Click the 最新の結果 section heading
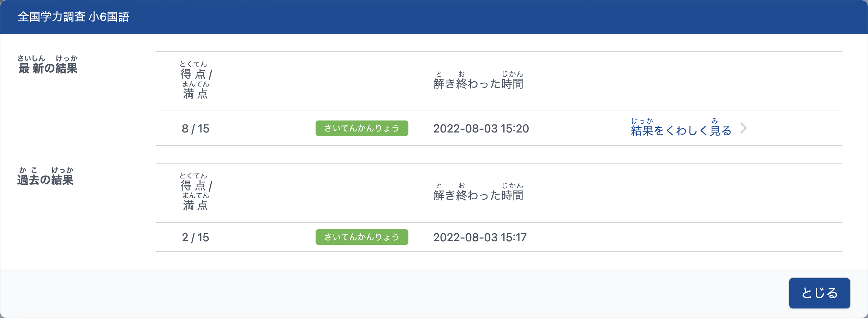868x318 pixels. tap(48, 65)
